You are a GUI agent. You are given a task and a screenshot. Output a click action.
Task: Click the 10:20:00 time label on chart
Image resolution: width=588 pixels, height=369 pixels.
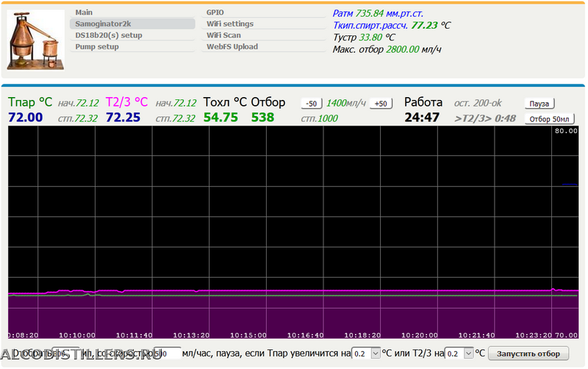[x=420, y=335]
